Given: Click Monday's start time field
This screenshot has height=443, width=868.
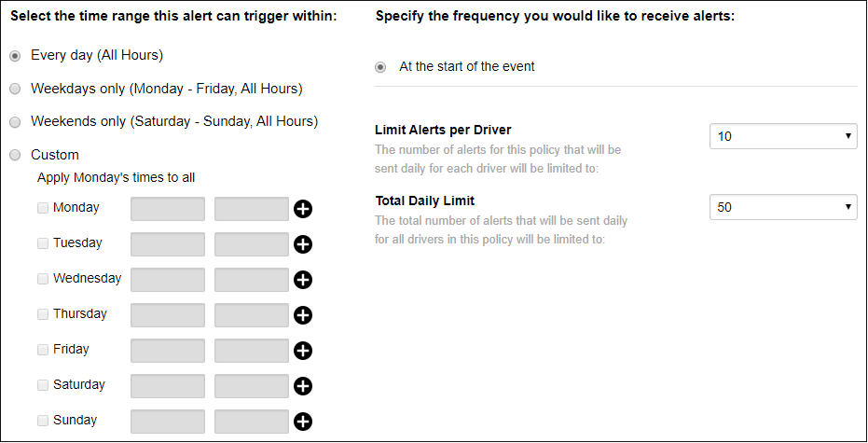Looking at the screenshot, I should pyautogui.click(x=168, y=209).
